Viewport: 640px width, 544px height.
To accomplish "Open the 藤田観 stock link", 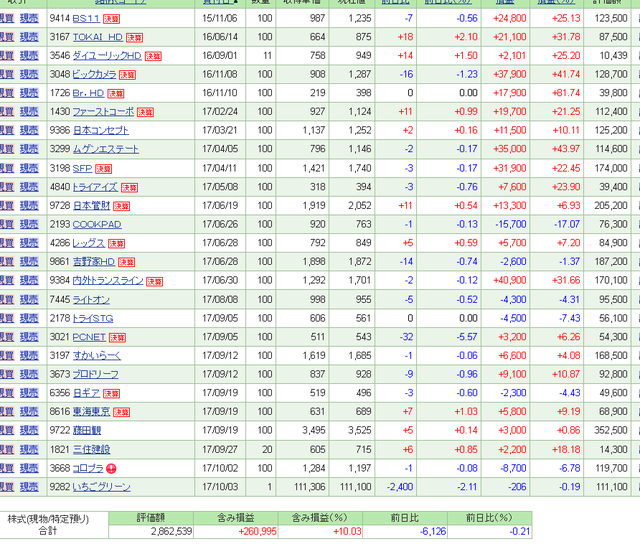I will 87,431.
